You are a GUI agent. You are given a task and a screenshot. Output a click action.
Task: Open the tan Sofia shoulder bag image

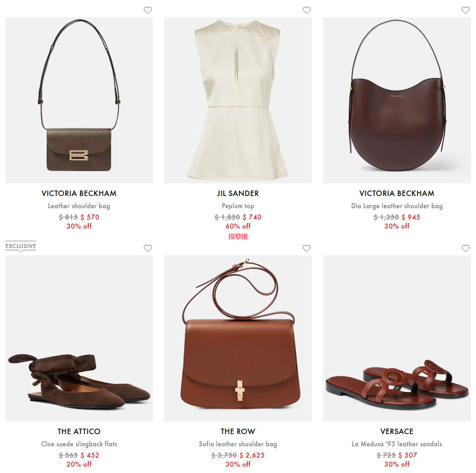[238, 338]
